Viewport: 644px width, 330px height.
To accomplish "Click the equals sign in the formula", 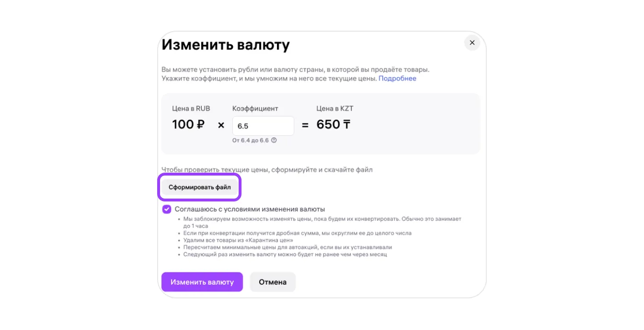I will tap(305, 125).
